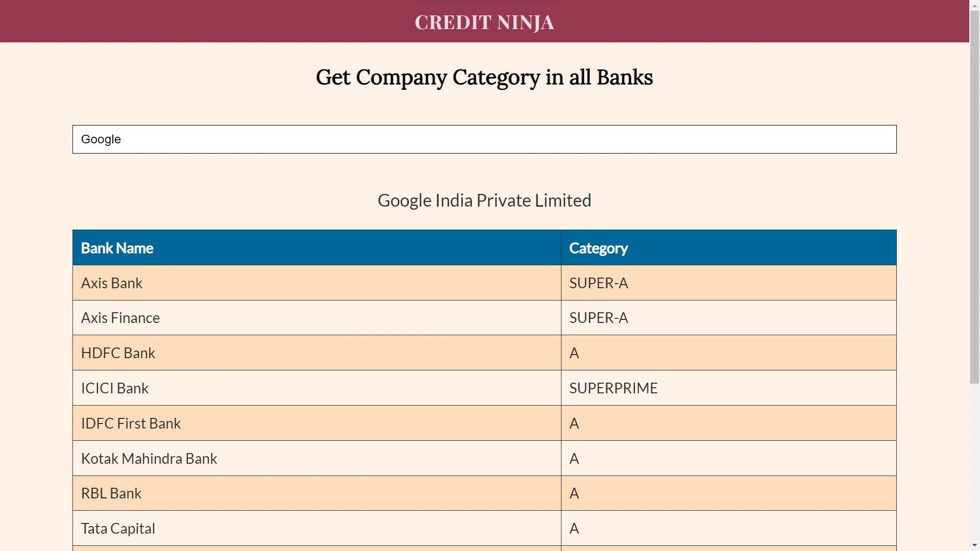Click the Get Company Category page title
Image resolution: width=980 pixels, height=551 pixels.
[x=484, y=78]
